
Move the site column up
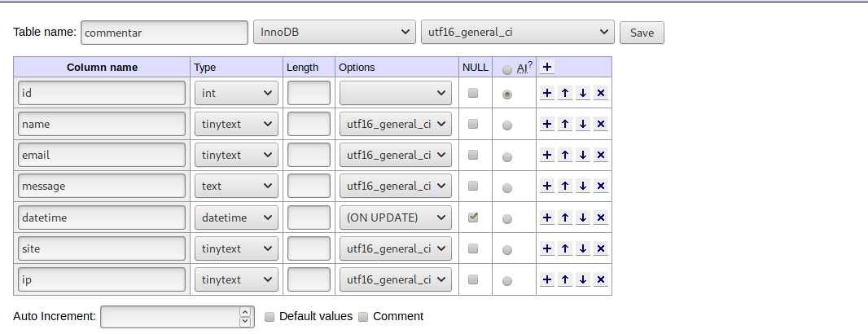[565, 248]
